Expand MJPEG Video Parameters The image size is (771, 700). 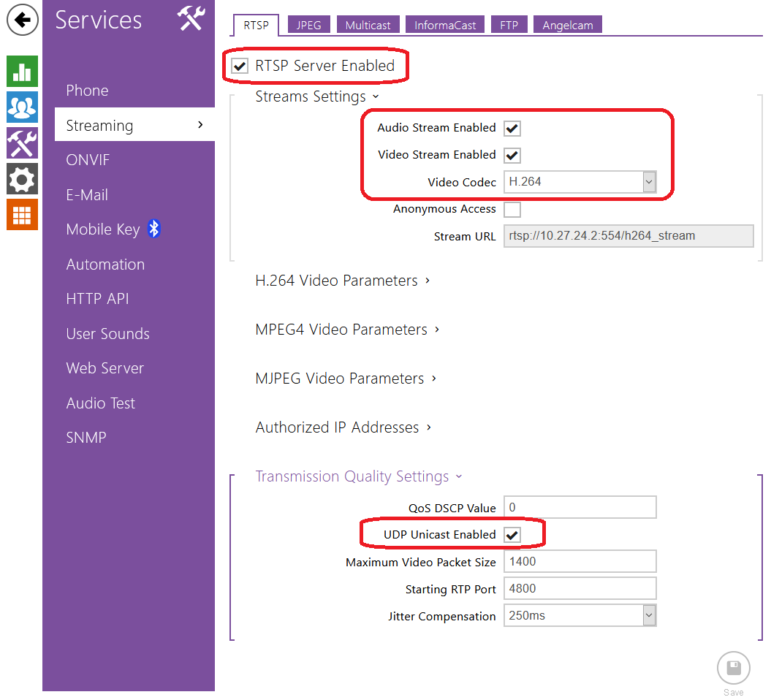[346, 378]
